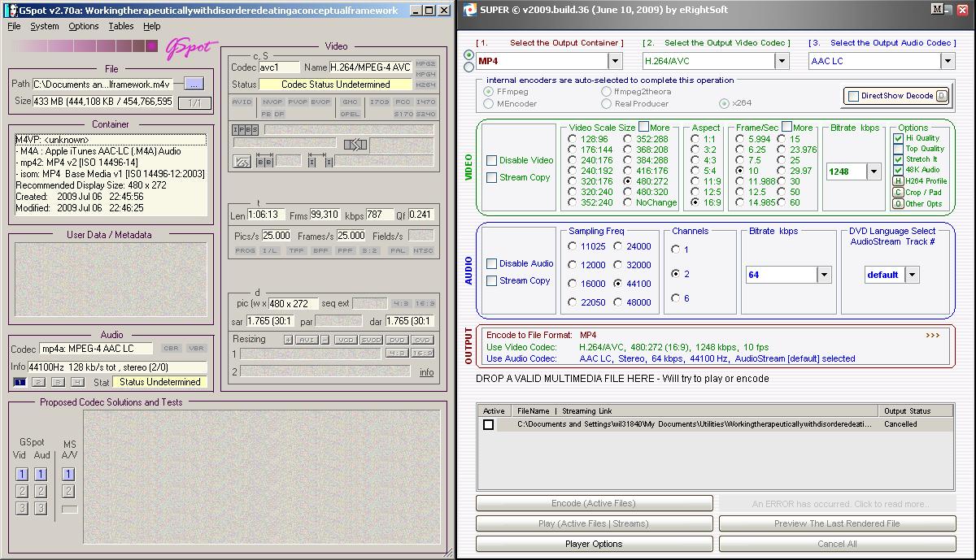The width and height of the screenshot is (976, 560).
Task: Open the Options menu in GSpot
Action: click(83, 26)
